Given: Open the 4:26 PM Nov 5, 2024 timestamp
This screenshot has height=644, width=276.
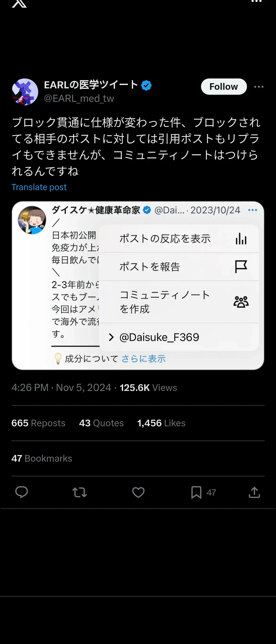Looking at the screenshot, I should point(61,388).
